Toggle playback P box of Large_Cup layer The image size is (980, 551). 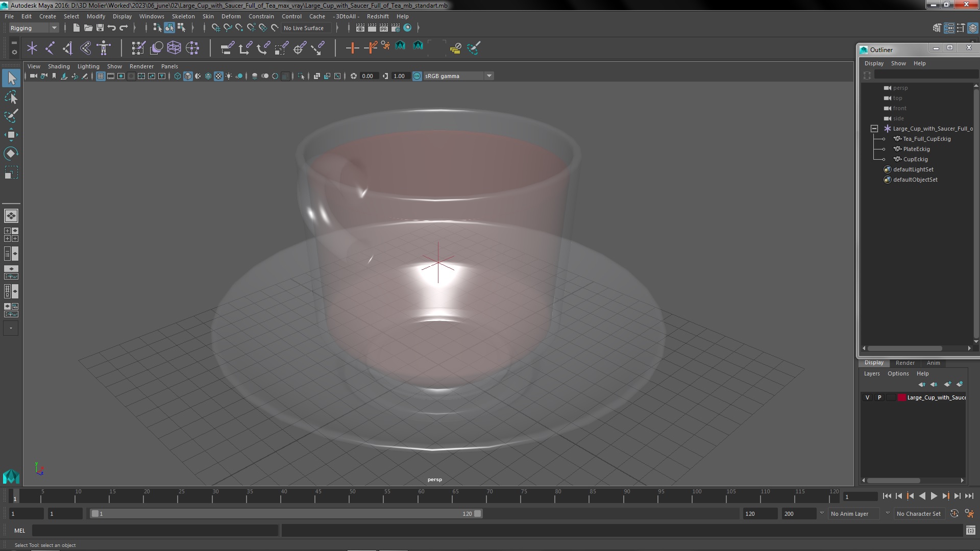tap(879, 397)
